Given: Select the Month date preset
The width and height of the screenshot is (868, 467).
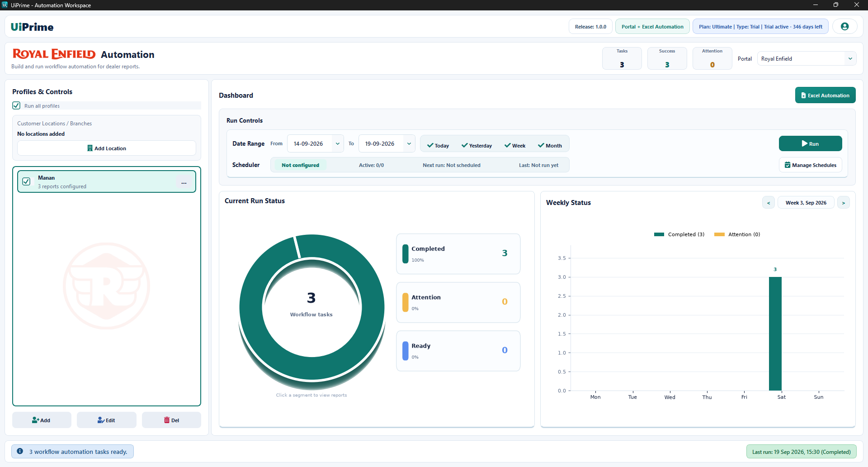Looking at the screenshot, I should pos(550,146).
